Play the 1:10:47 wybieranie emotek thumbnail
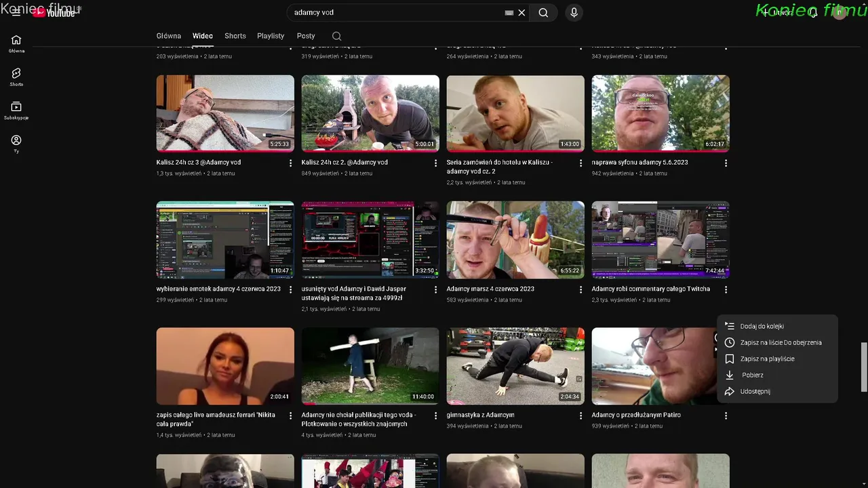Viewport: 868px width, 488px height. [225, 240]
